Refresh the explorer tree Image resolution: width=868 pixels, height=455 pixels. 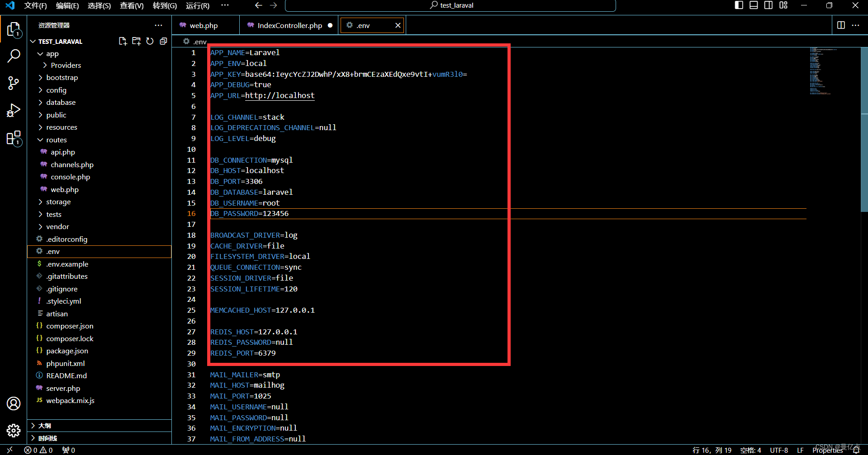tap(150, 41)
